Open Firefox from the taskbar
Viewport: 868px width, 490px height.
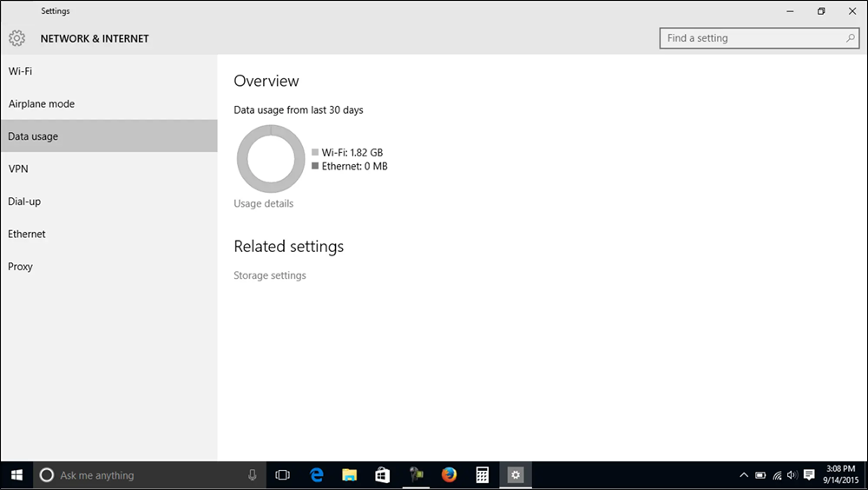(x=449, y=475)
